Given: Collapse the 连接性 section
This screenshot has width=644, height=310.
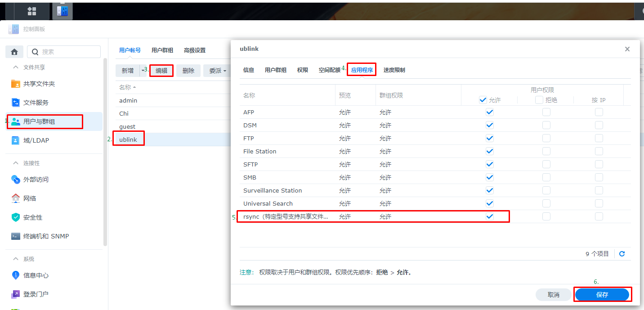Looking at the screenshot, I should pyautogui.click(x=16, y=163).
